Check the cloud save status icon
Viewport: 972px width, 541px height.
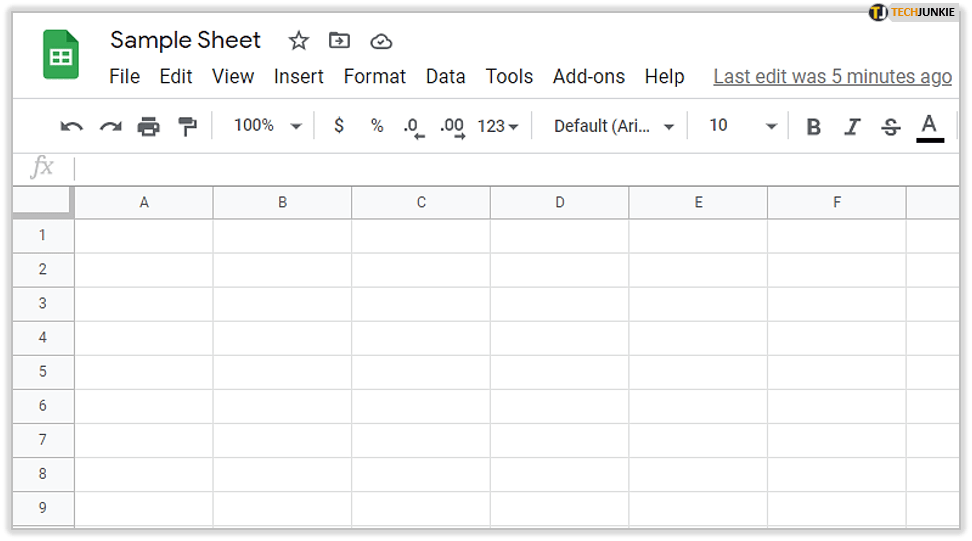coord(381,41)
